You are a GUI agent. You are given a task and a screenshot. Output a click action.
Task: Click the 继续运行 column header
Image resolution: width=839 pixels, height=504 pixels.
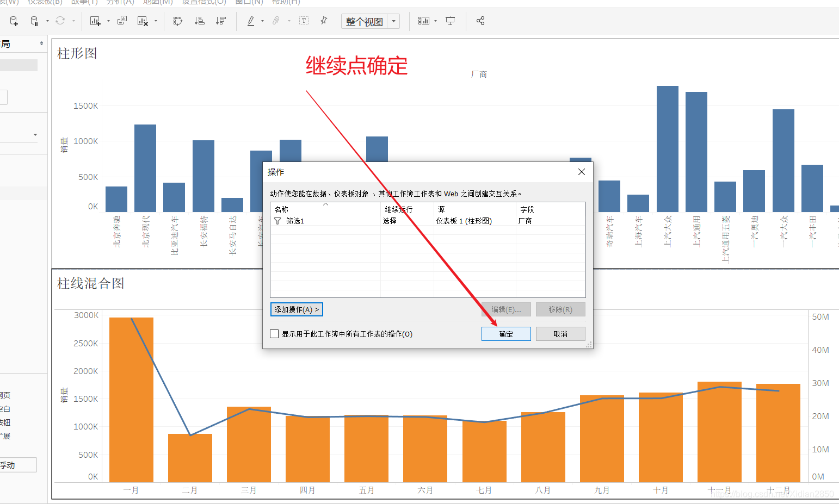407,209
